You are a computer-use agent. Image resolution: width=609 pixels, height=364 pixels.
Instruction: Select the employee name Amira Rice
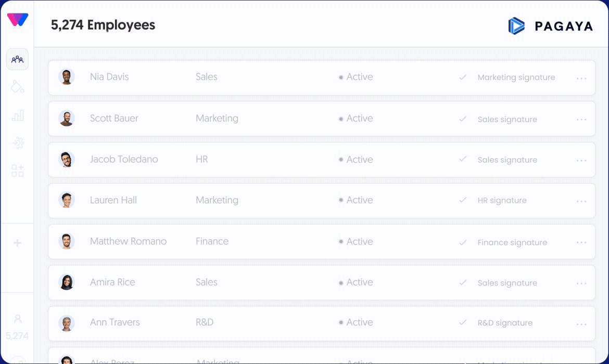[x=112, y=282]
